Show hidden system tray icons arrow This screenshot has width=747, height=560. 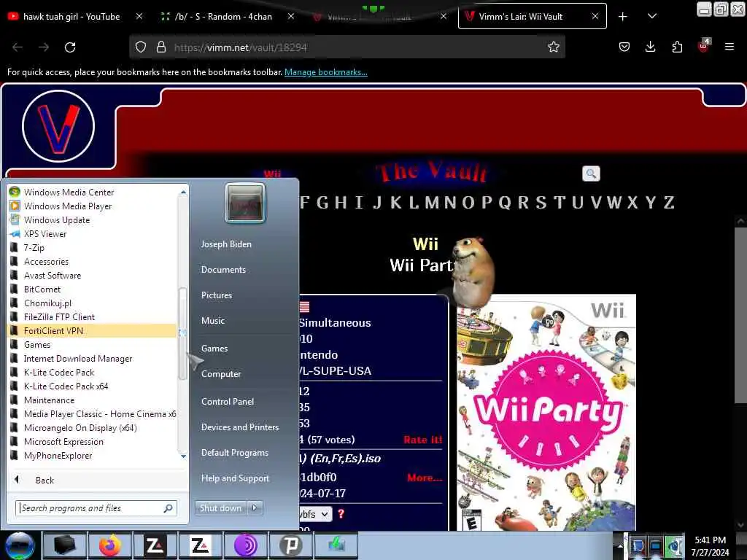(620, 545)
